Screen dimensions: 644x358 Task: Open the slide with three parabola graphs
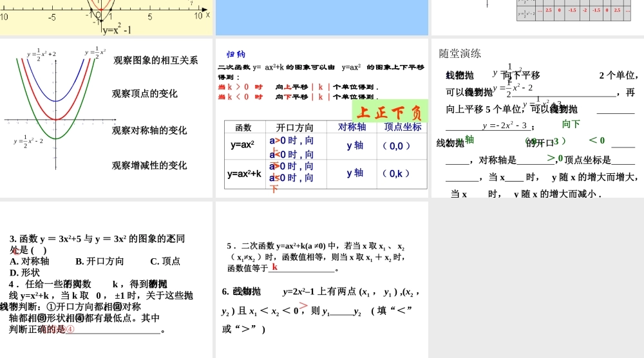click(x=106, y=118)
